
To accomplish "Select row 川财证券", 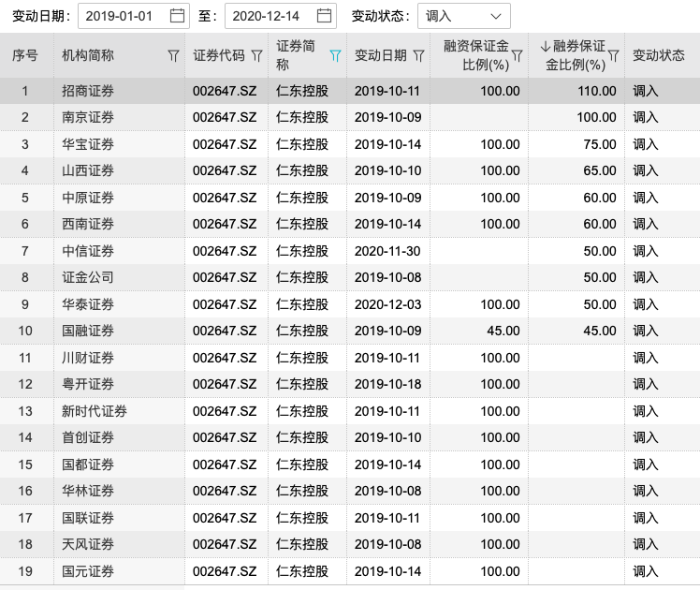I will (350, 358).
